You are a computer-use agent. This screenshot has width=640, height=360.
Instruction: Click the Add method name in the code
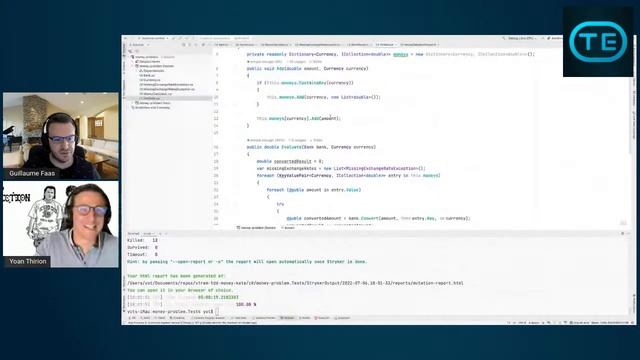pyautogui.click(x=280, y=69)
